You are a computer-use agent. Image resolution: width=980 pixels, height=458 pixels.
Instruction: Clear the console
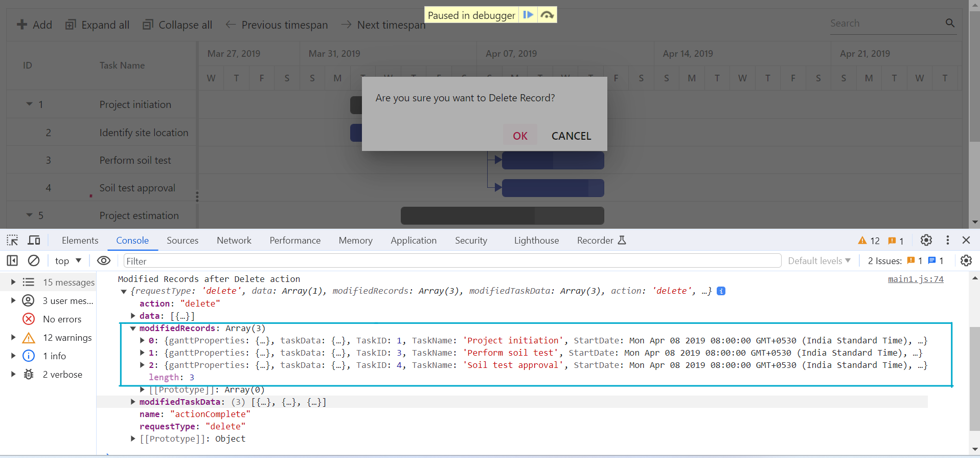(x=34, y=261)
